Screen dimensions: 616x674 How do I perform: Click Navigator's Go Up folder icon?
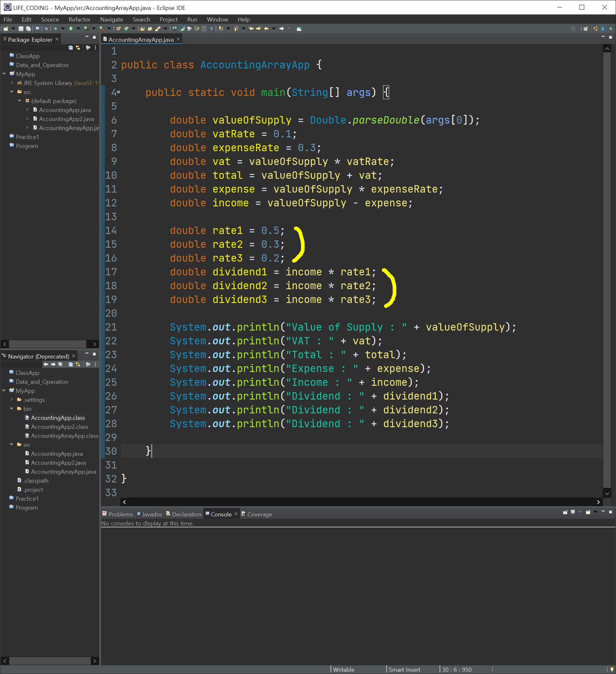point(61,364)
